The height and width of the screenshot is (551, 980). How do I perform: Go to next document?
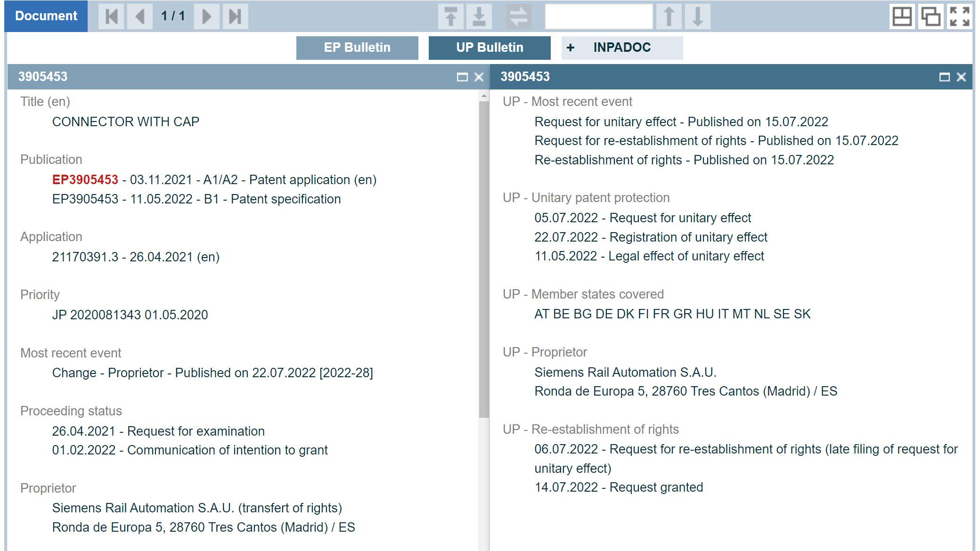click(x=206, y=16)
